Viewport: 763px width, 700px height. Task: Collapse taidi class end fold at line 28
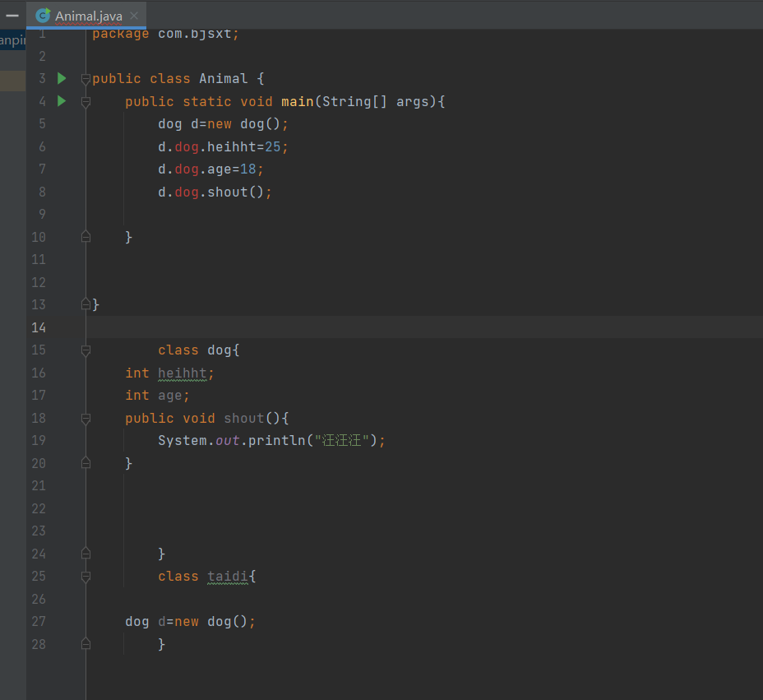tap(86, 644)
